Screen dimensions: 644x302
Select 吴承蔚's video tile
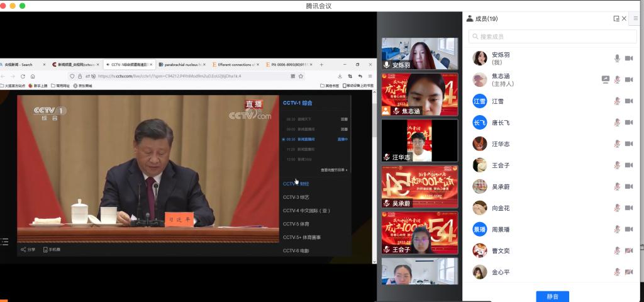[419, 186]
